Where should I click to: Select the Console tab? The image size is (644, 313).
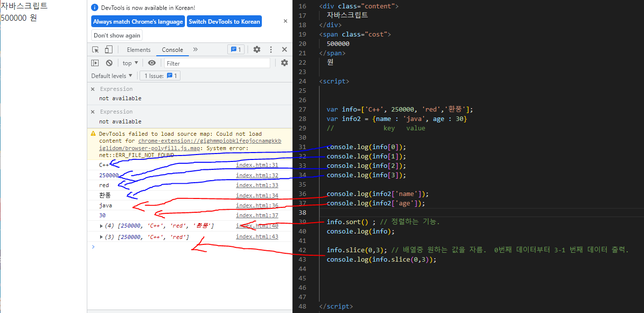point(173,49)
